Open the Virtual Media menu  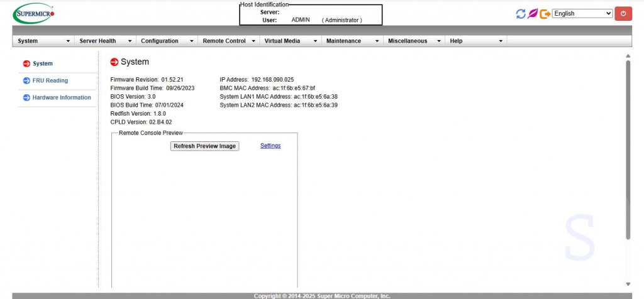290,41
